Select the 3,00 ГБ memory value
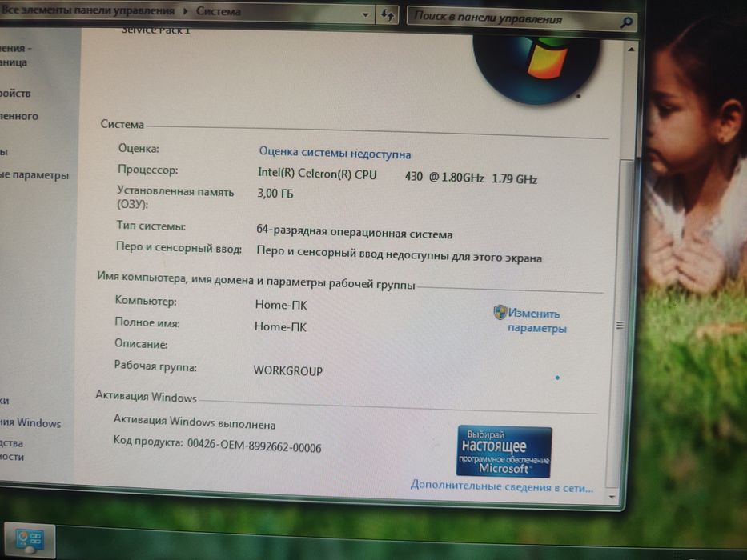This screenshot has height=560, width=747. [275, 194]
